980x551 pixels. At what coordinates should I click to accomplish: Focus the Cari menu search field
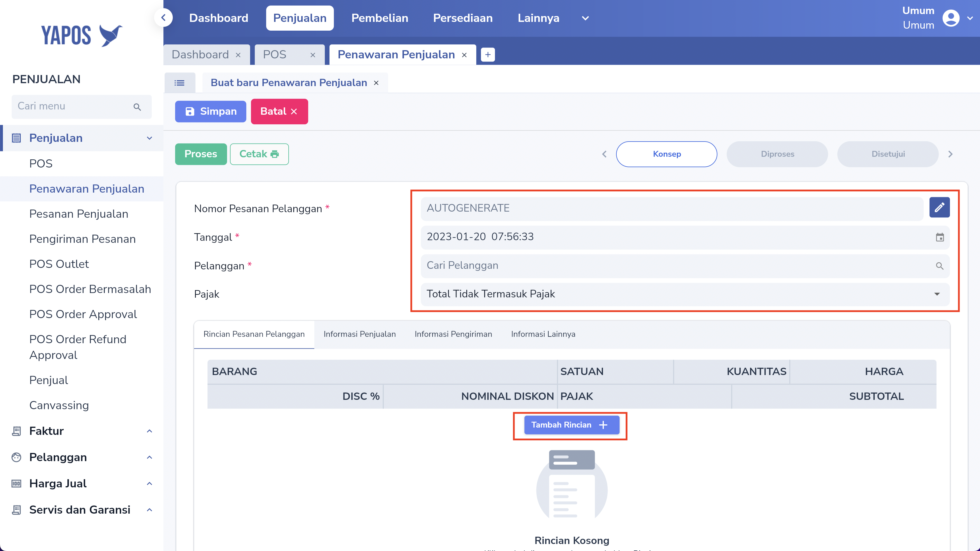81,107
